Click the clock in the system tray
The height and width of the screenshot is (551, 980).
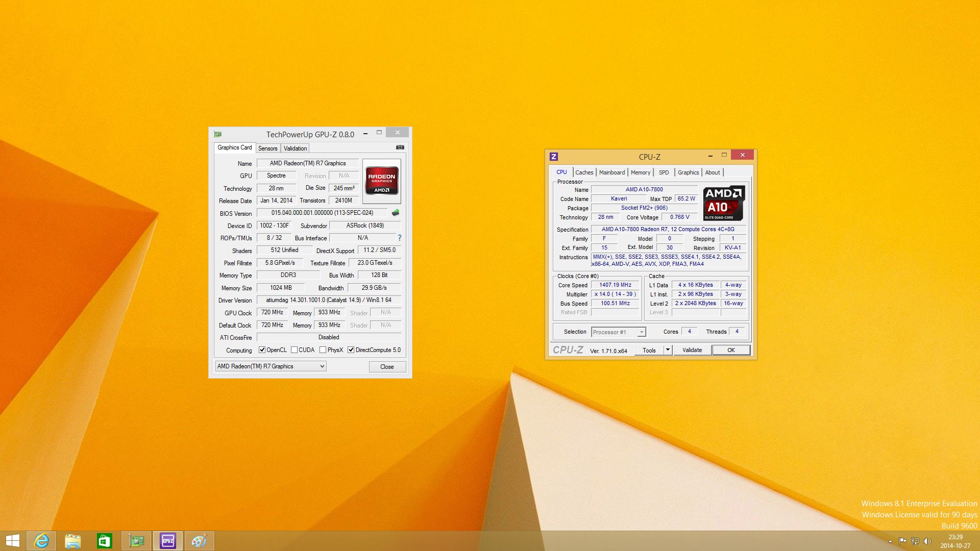tap(955, 540)
